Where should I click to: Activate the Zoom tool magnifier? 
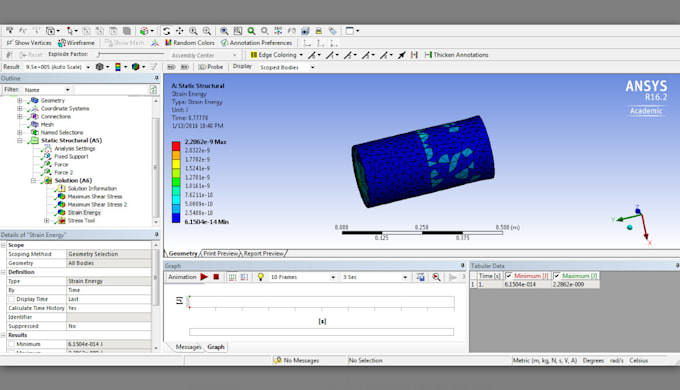click(193, 31)
